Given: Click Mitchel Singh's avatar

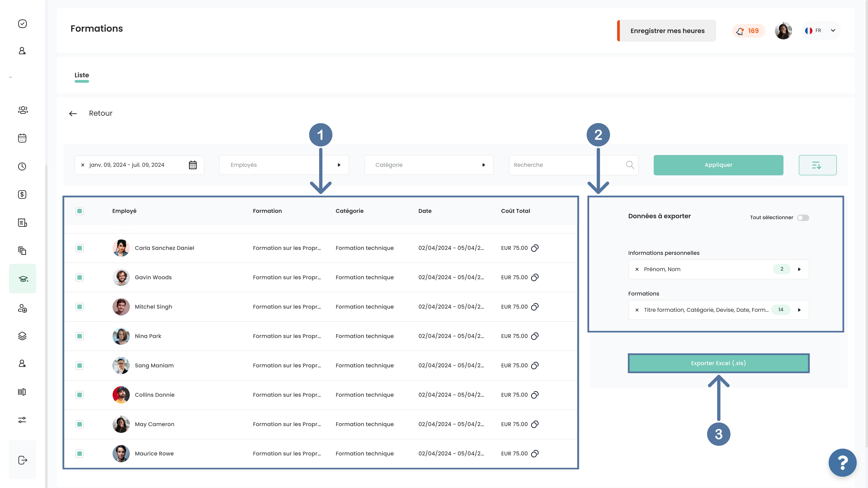Looking at the screenshot, I should pyautogui.click(x=121, y=307).
